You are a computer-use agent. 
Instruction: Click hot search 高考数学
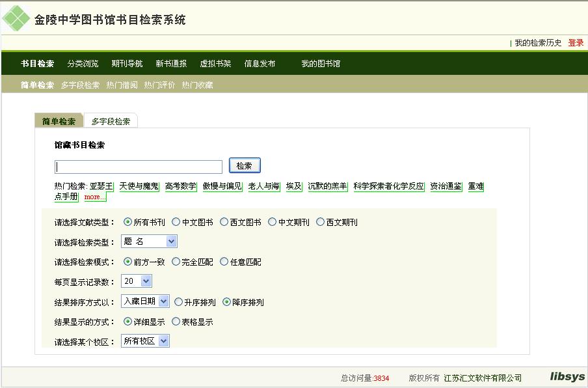click(181, 186)
